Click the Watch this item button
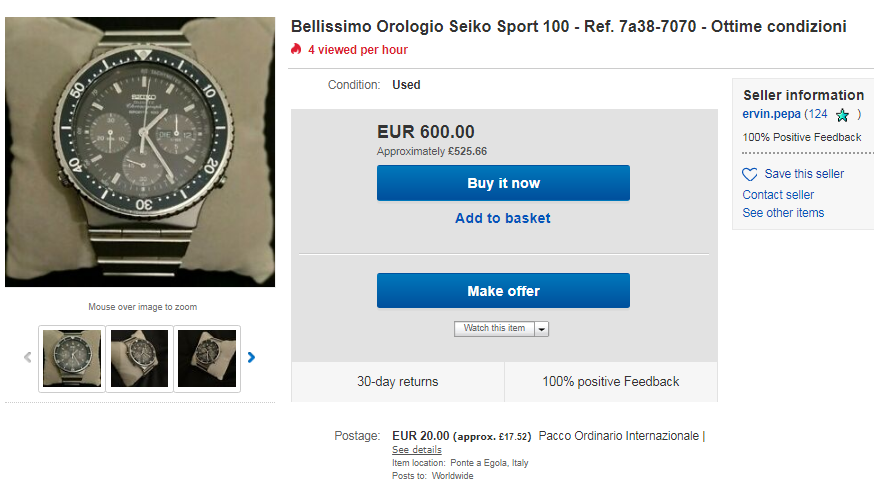The width and height of the screenshot is (874, 496). [494, 329]
